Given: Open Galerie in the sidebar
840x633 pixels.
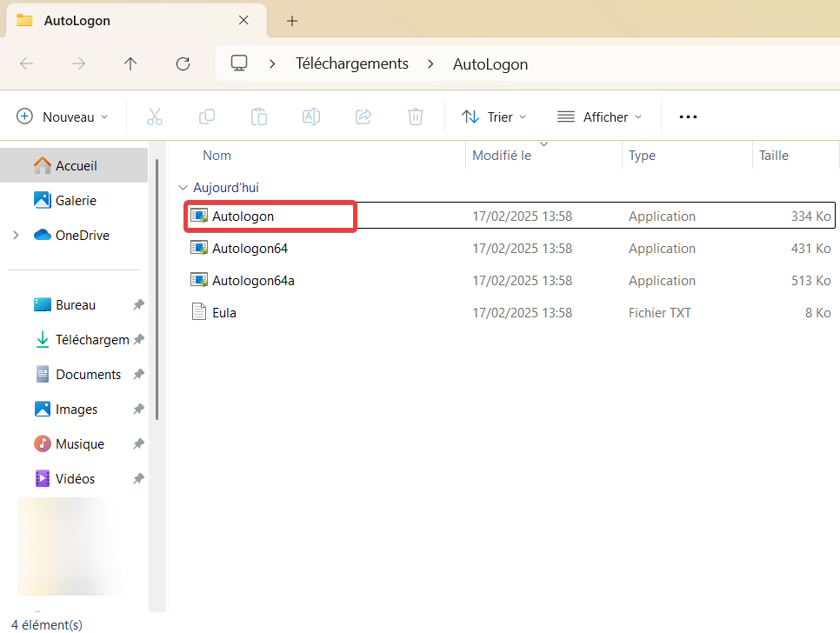Looking at the screenshot, I should (x=74, y=200).
